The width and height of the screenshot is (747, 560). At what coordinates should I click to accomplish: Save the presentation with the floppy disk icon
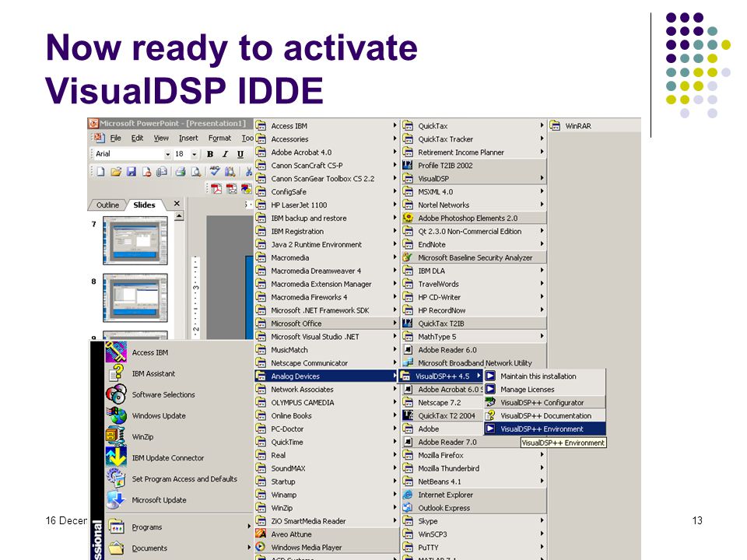[x=132, y=171]
